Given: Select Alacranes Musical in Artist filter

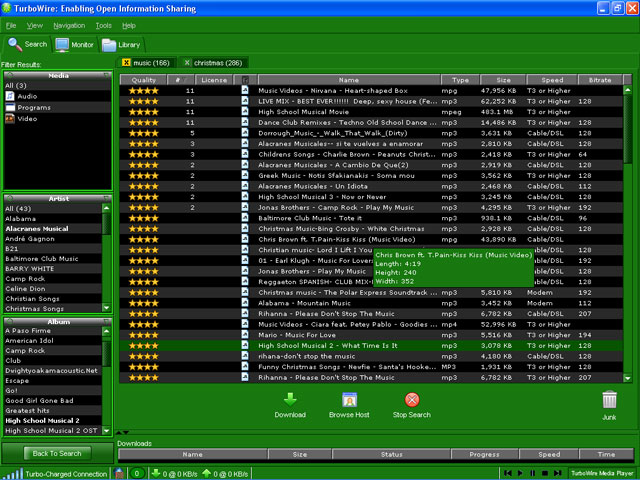Looking at the screenshot, I should tap(40, 229).
